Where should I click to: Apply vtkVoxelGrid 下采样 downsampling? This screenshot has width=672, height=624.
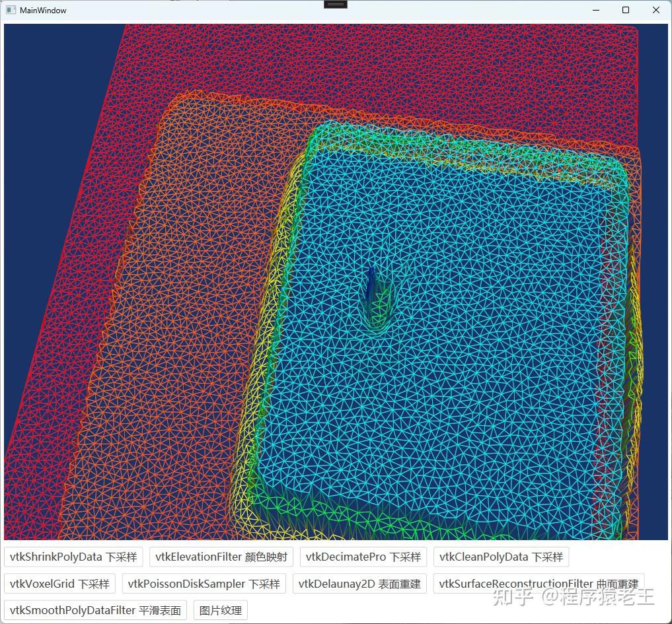tap(59, 584)
